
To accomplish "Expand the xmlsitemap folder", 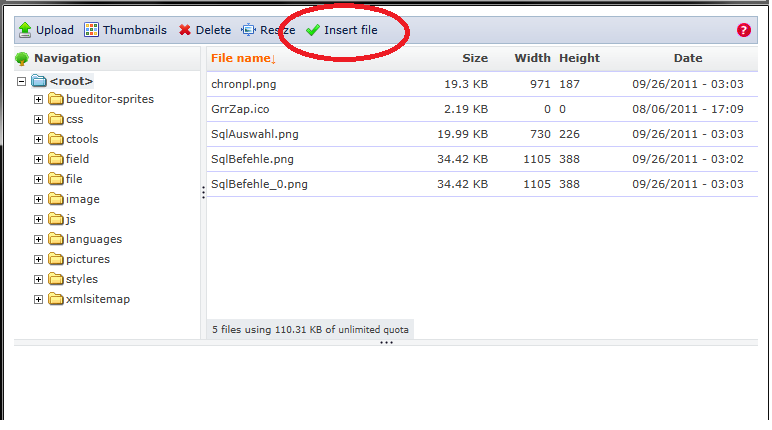I will tap(39, 299).
